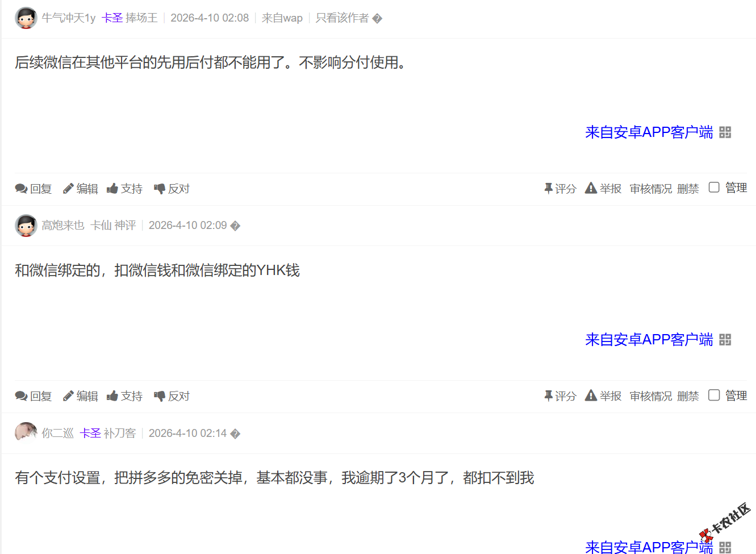Image resolution: width=756 pixels, height=554 pixels.
Task: Click the grid icon in 高炮来也's post footer
Action: pyautogui.click(x=725, y=339)
